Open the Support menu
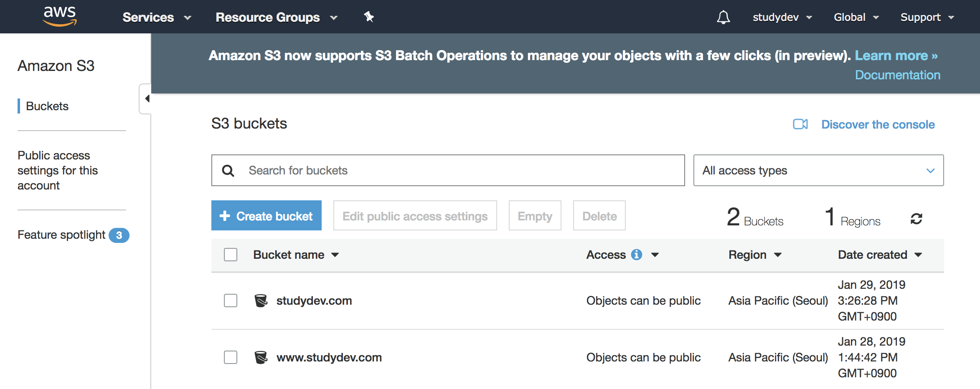The height and width of the screenshot is (389, 980). click(x=927, y=18)
